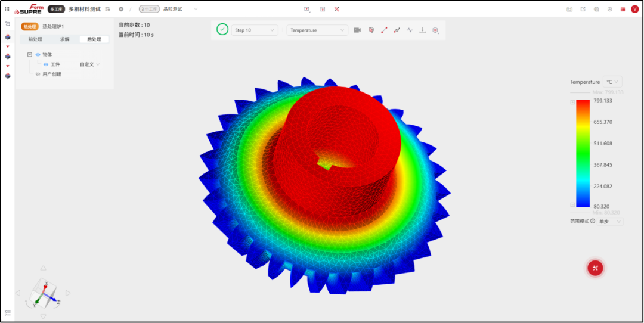
Task: Click the Max: 799.133 legend value
Action: tap(608, 92)
